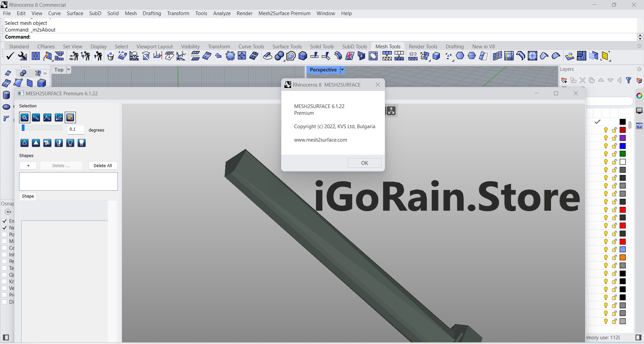Delete the selected layer in the Layers panel
Image resolution: width=644 pixels, height=344 pixels.
coord(582,81)
